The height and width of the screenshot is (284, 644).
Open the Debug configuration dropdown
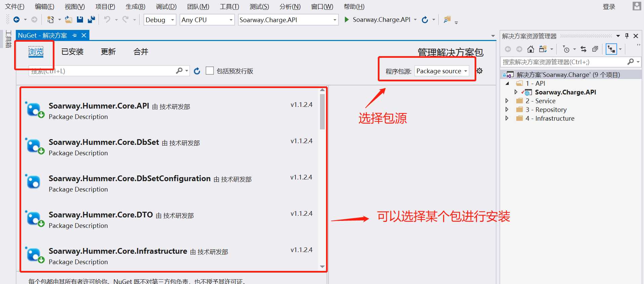(160, 20)
